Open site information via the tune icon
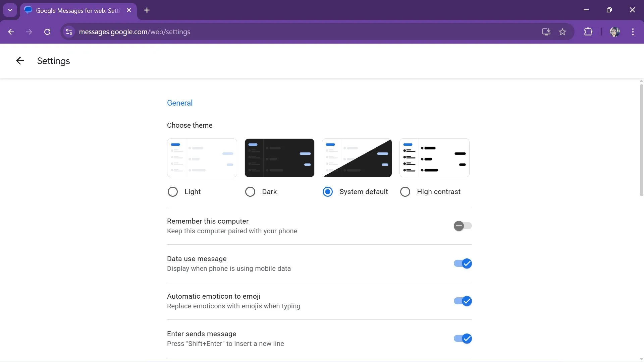Viewport: 644px width, 362px height. click(69, 32)
